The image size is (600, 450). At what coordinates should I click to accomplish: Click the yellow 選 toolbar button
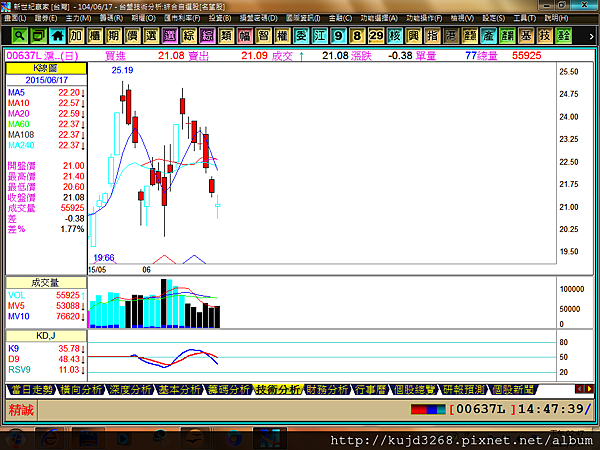click(151, 36)
